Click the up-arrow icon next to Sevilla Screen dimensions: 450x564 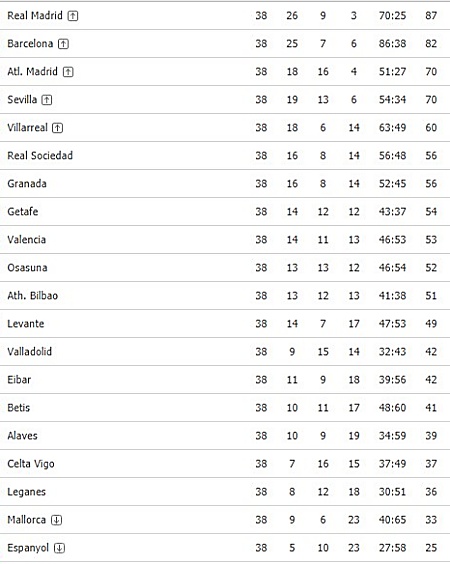tap(47, 100)
